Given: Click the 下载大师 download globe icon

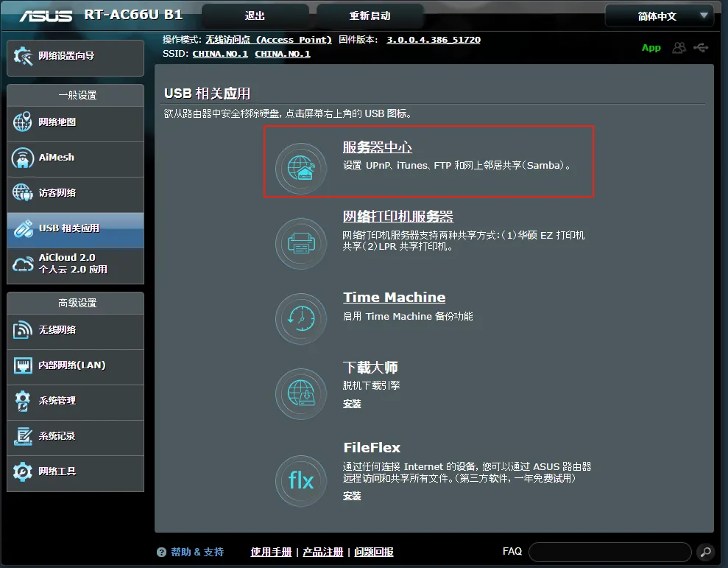Looking at the screenshot, I should (x=301, y=393).
